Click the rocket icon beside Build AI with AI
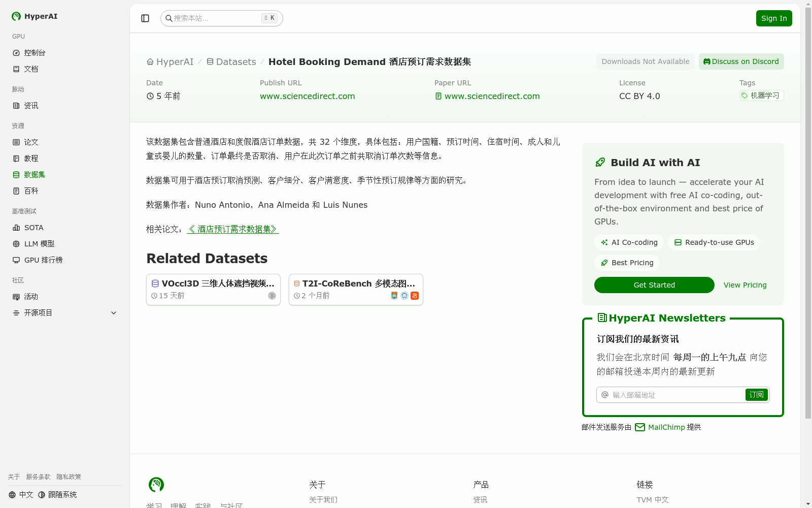Image resolution: width=812 pixels, height=508 pixels. [600, 163]
